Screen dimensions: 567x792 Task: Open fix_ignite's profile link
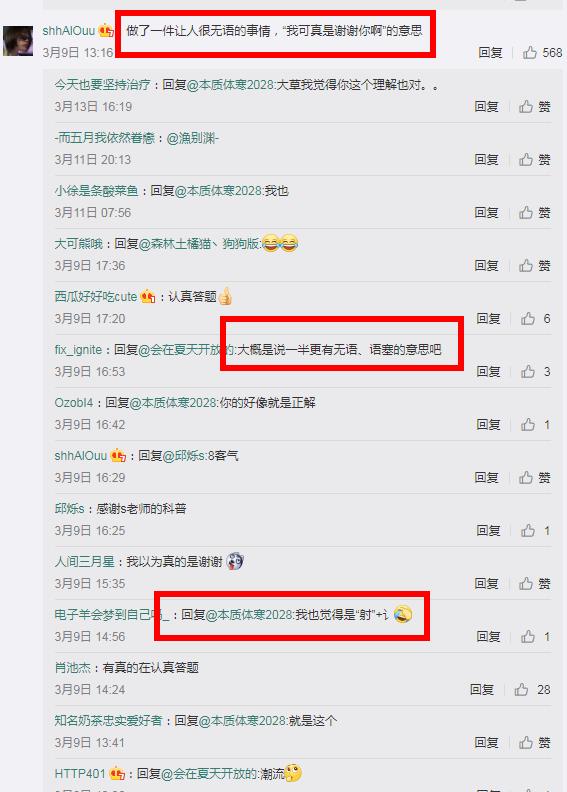[78, 350]
